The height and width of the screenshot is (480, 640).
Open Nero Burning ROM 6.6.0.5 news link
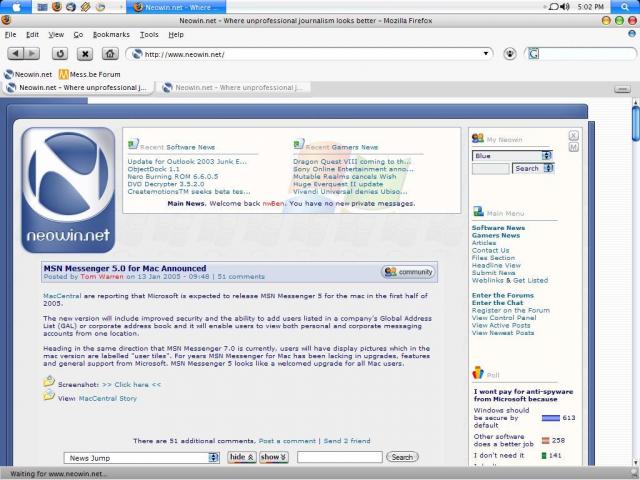point(173,176)
